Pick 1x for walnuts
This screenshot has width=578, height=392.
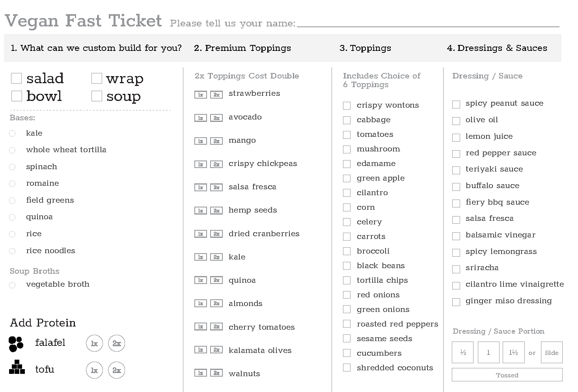[200, 373]
